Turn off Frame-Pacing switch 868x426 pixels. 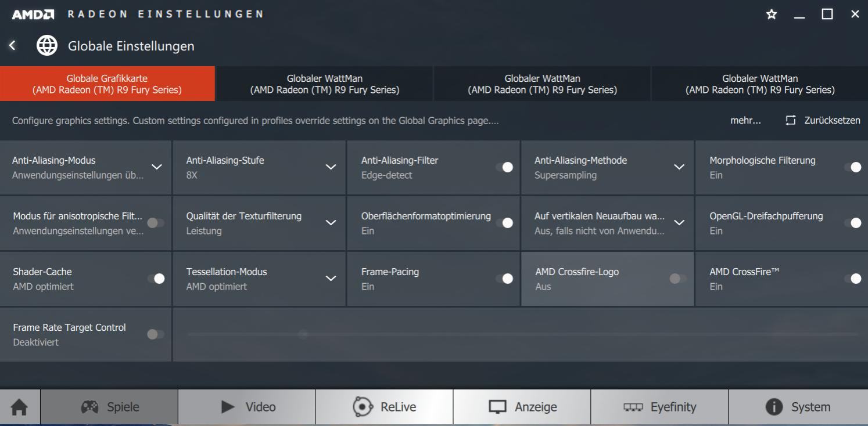504,279
